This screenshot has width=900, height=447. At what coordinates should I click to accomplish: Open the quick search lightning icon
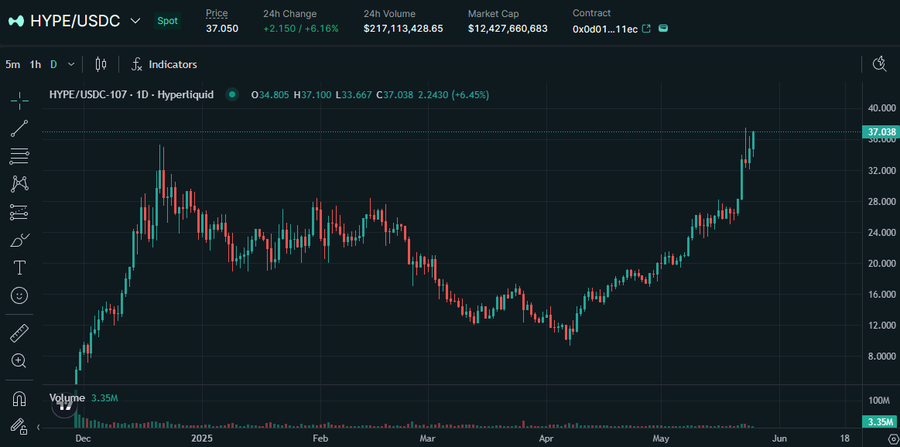[x=879, y=64]
